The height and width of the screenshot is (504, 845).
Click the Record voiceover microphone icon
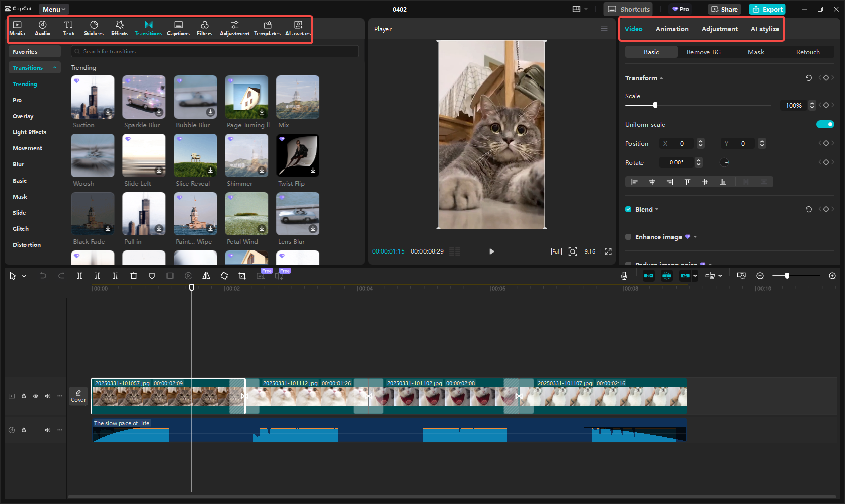coord(624,276)
